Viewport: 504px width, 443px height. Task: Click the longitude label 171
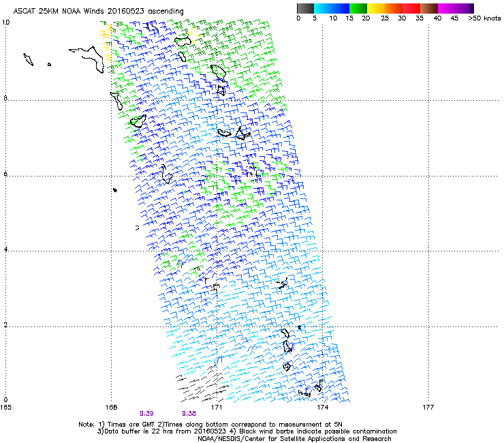pyautogui.click(x=217, y=408)
